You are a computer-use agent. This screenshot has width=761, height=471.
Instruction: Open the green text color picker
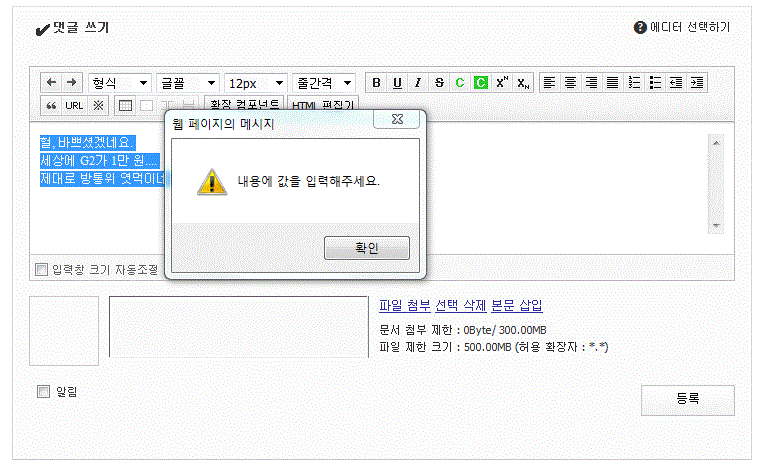click(460, 83)
